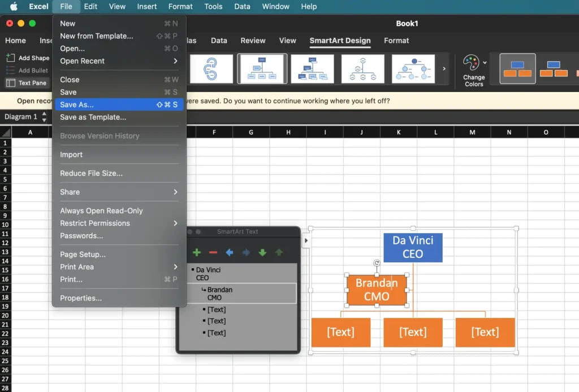Select Da Vinci CEO text pane row
The image size is (579, 392).
tap(241, 274)
